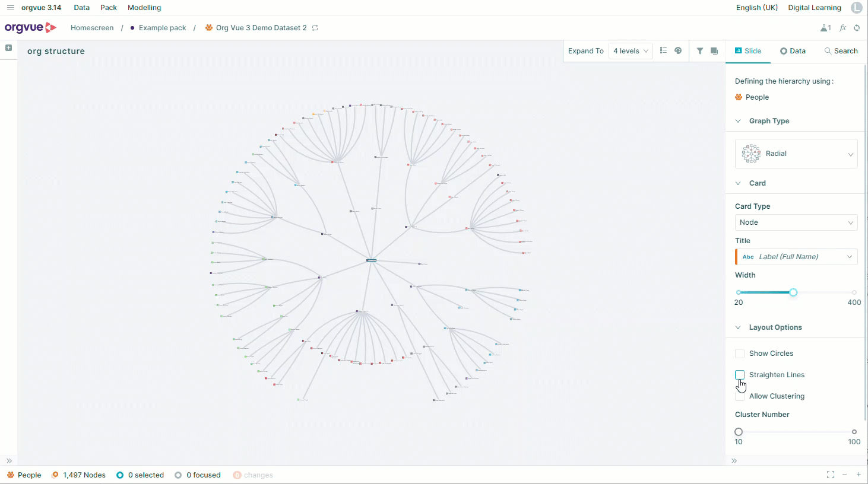This screenshot has height=484, width=868.
Task: Click the 0 focused status entry
Action: tap(198, 475)
